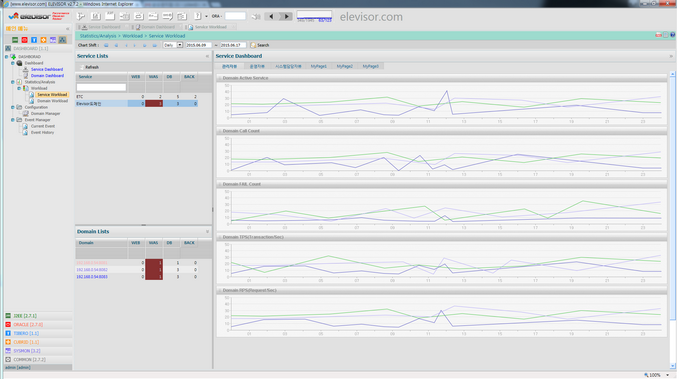This screenshot has width=680, height=379.
Task: Click the orange Cubrid module icon in sidebar toolbar
Action: [x=43, y=40]
